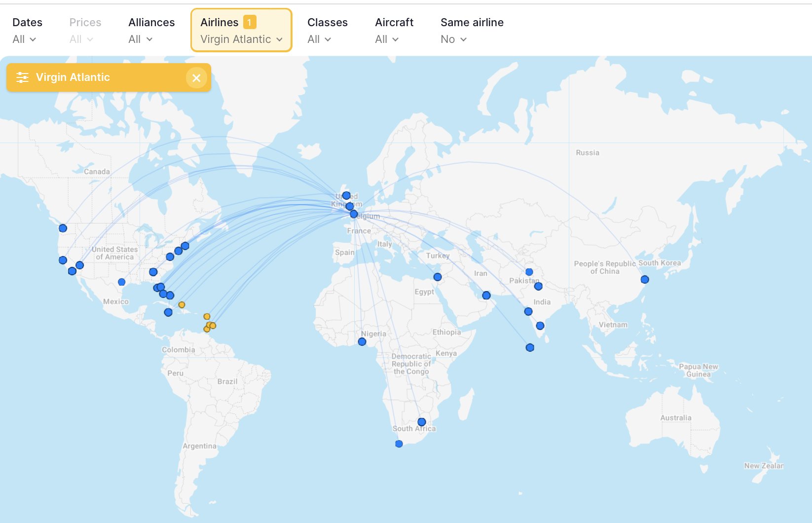Open the disabled Prices filter dropdown
The width and height of the screenshot is (812, 523).
point(85,31)
